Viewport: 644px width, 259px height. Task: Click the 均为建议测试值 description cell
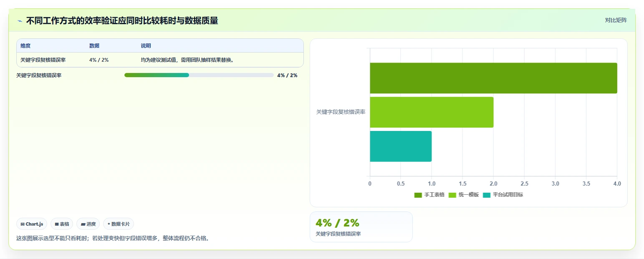[188, 60]
